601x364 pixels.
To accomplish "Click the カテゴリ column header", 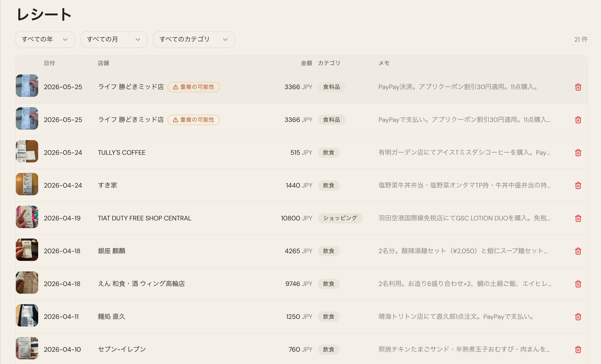I will 329,63.
